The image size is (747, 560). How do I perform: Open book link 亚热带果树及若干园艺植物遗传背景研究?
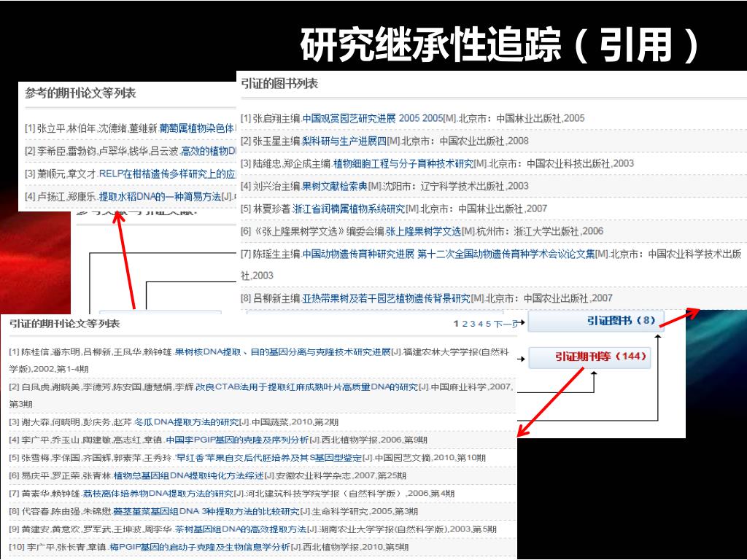coord(387,298)
